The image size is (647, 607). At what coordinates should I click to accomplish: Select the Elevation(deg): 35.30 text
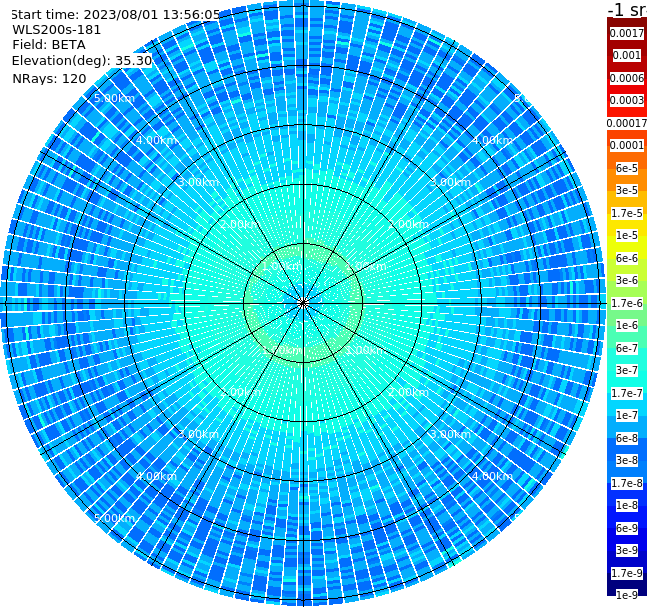(x=82, y=61)
